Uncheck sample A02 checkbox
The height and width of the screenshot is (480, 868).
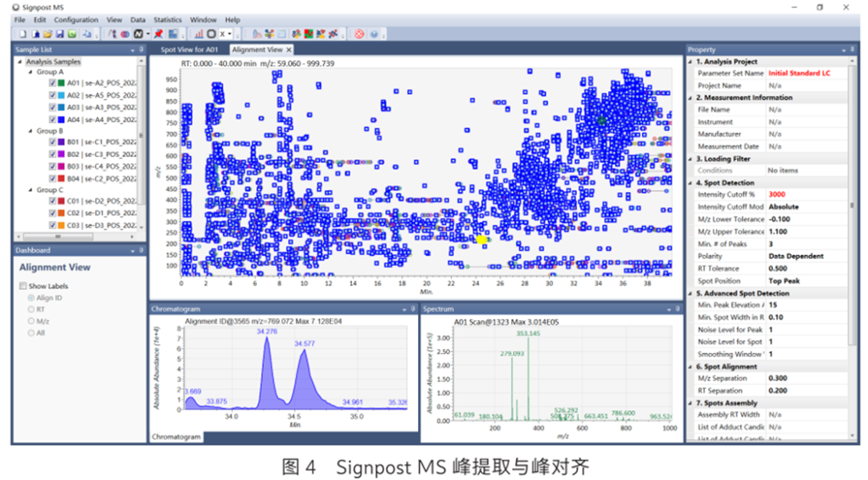click(52, 95)
